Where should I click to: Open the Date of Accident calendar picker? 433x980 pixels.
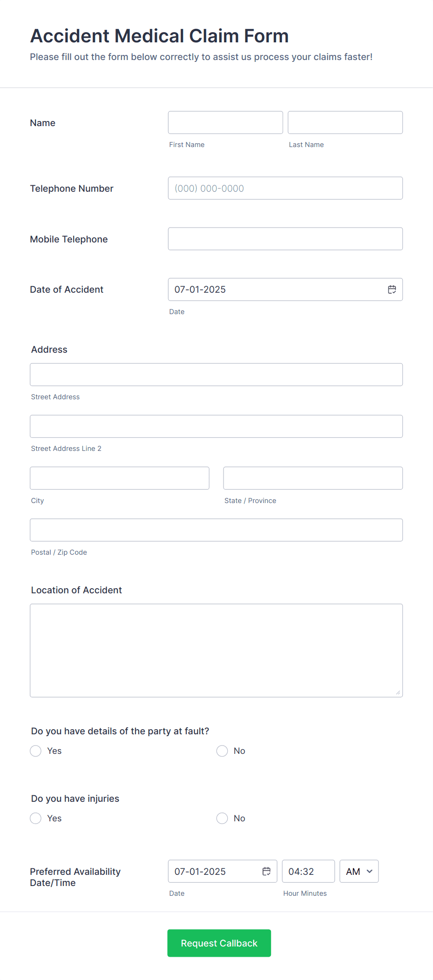(x=392, y=289)
